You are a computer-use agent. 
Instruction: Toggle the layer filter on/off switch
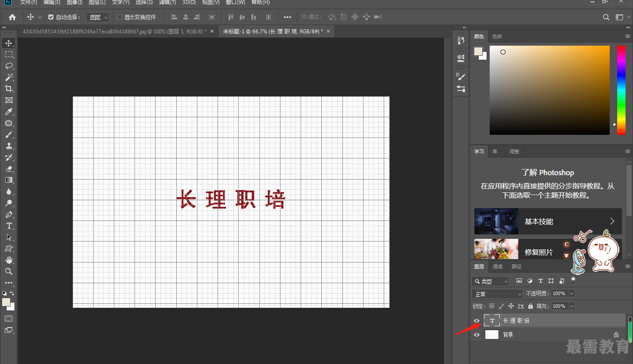tap(573, 281)
